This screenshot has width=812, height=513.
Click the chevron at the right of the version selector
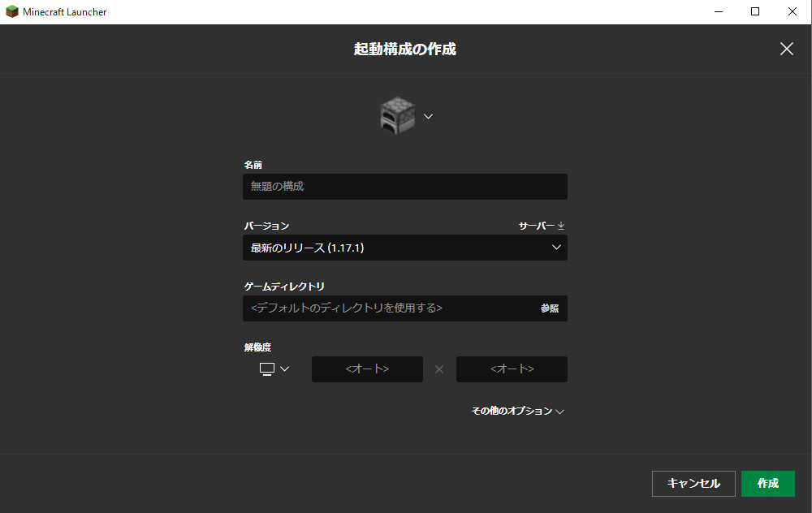[557, 248]
